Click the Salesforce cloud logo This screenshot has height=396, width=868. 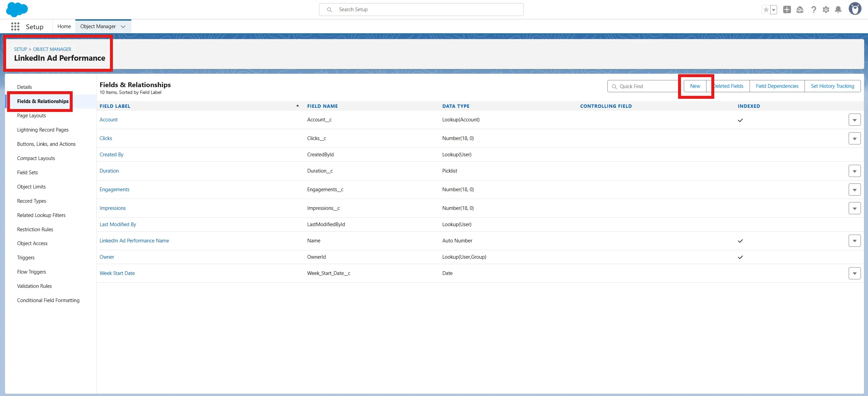coord(17,9)
